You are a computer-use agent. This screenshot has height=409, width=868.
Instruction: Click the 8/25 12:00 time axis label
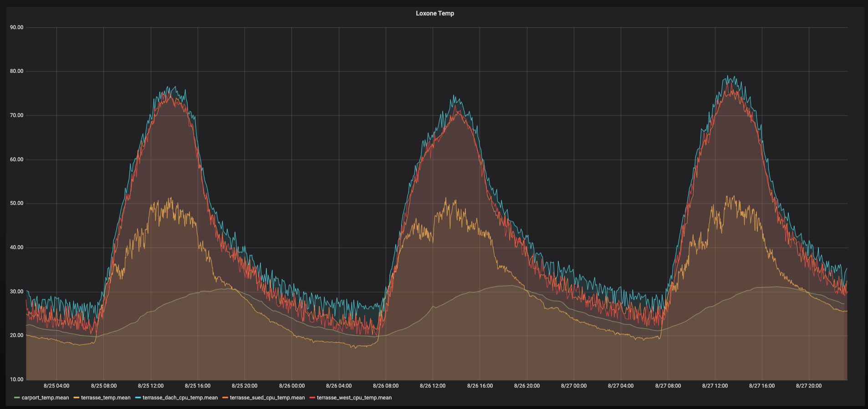151,386
